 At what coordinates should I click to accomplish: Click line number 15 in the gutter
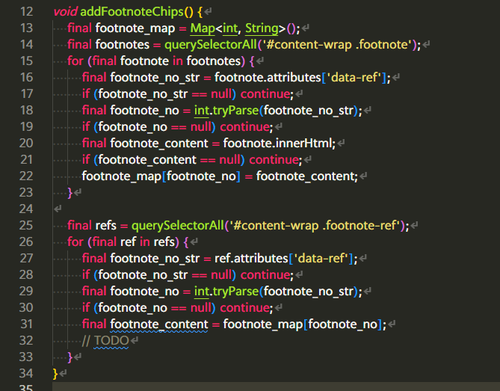tap(27, 61)
